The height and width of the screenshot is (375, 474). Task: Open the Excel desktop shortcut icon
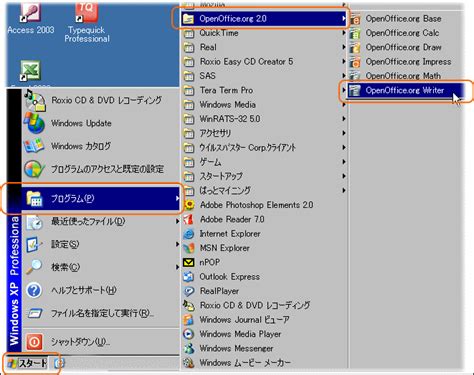point(30,72)
